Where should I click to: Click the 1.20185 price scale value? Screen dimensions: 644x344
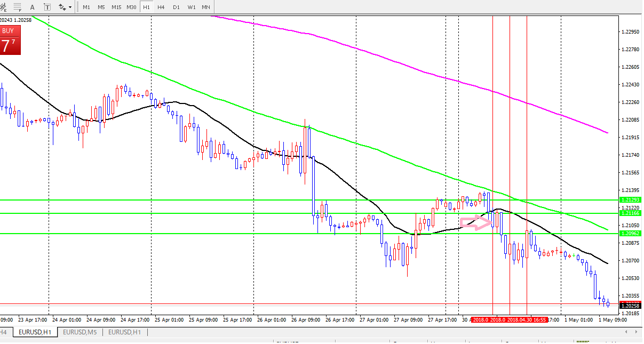pos(631,314)
